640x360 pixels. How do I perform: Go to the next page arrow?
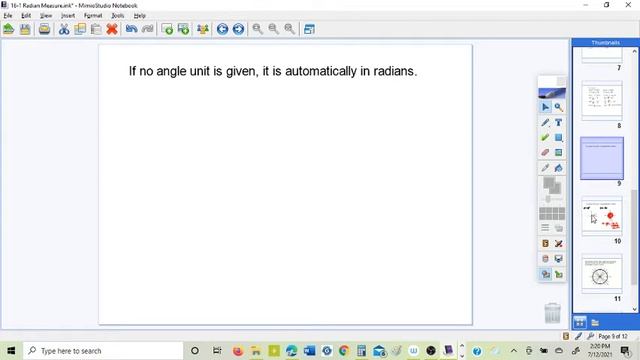point(238,29)
